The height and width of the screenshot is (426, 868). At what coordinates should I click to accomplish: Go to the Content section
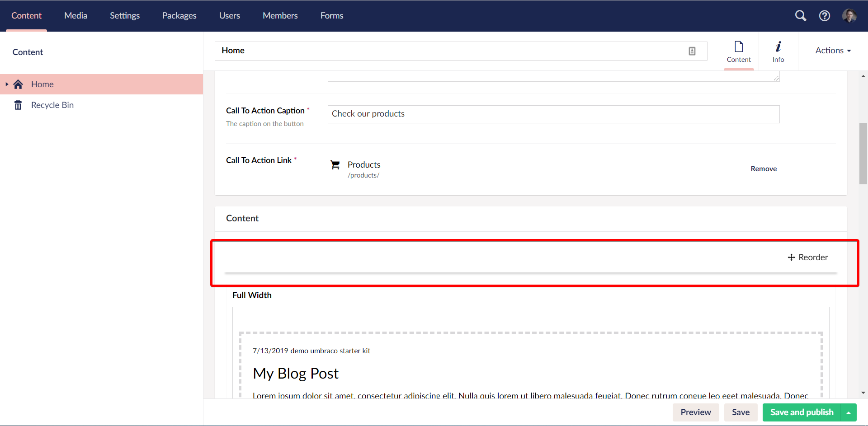[x=26, y=16]
